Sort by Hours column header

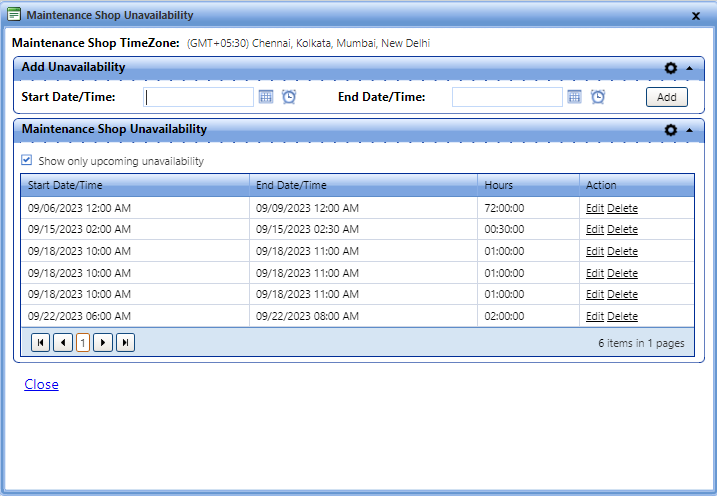coord(528,185)
